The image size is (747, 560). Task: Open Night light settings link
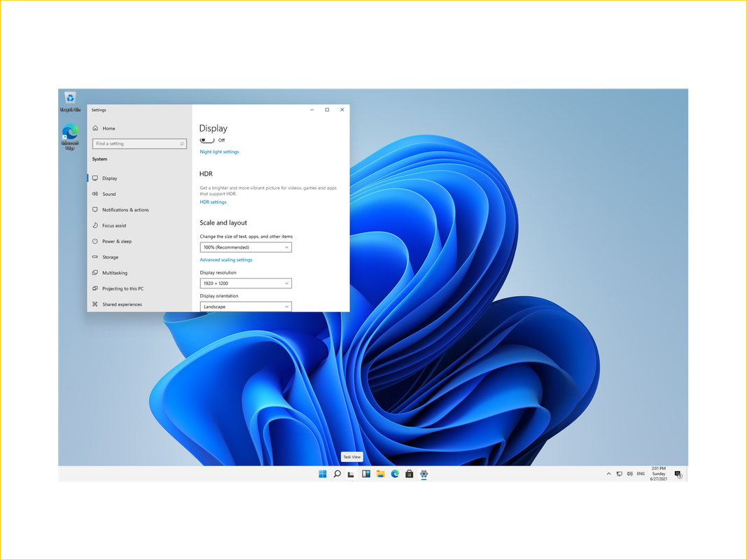[x=219, y=152]
